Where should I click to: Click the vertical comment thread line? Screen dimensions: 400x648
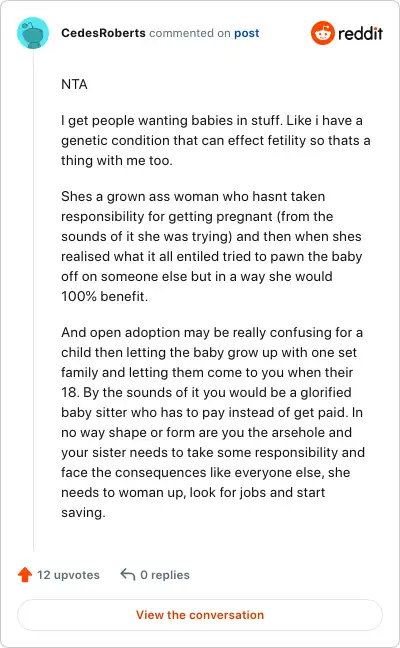click(33, 300)
